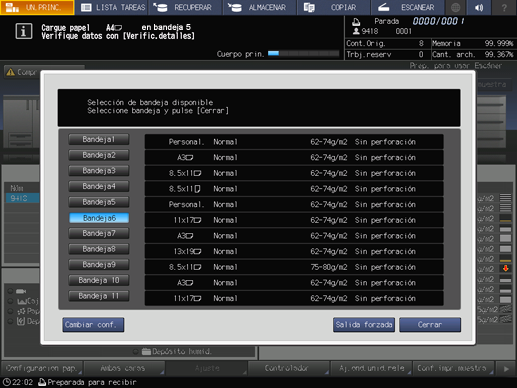Click the 8.5x11 portrait icon in Bandeja4 row
517x388 pixels.
point(197,189)
